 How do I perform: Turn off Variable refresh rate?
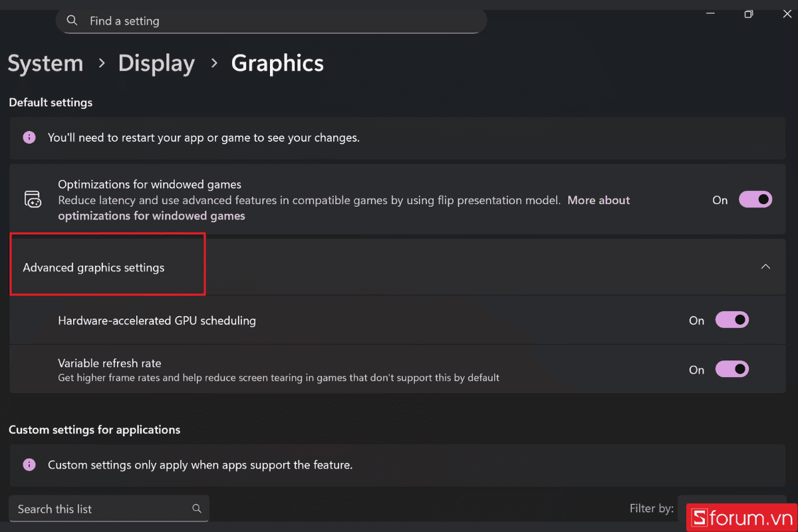click(x=731, y=369)
